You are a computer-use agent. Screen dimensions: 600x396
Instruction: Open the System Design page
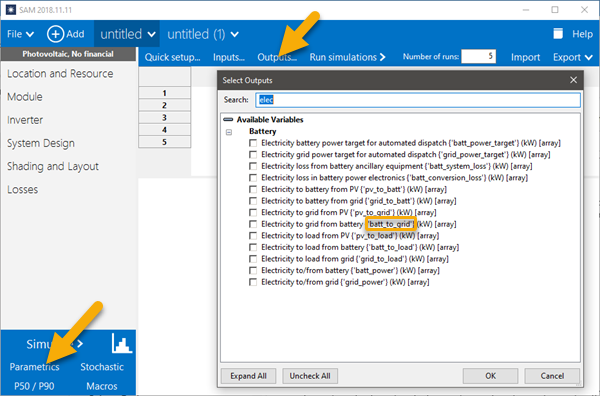41,143
